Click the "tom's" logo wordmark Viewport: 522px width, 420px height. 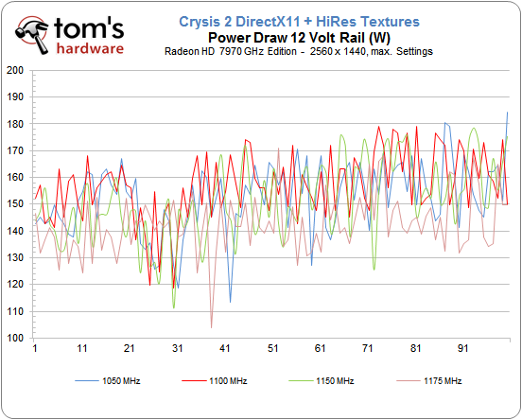pyautogui.click(x=89, y=28)
